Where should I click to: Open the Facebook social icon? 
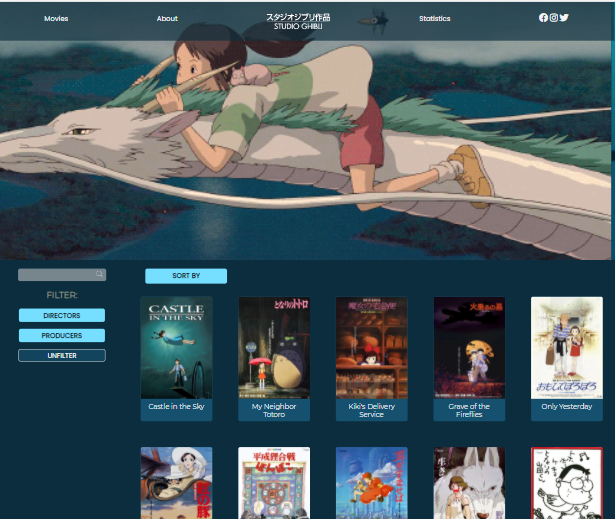(543, 18)
